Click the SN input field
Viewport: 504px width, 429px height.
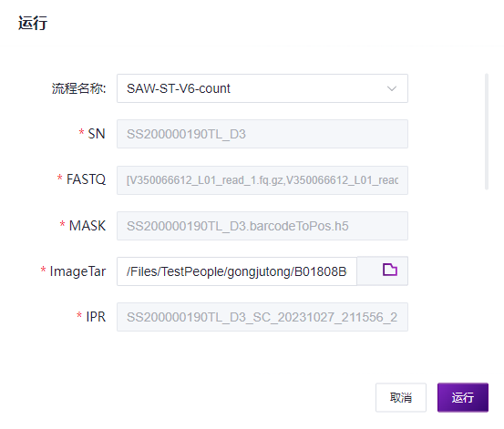262,134
